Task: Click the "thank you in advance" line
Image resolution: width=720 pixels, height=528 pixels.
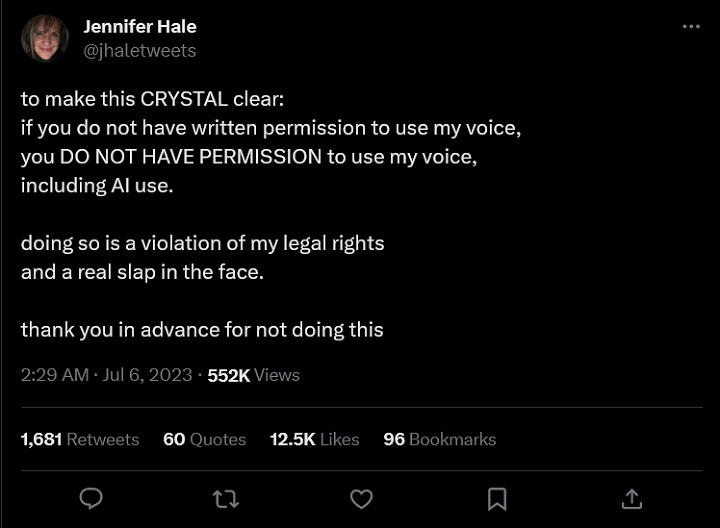Action: coord(202,329)
